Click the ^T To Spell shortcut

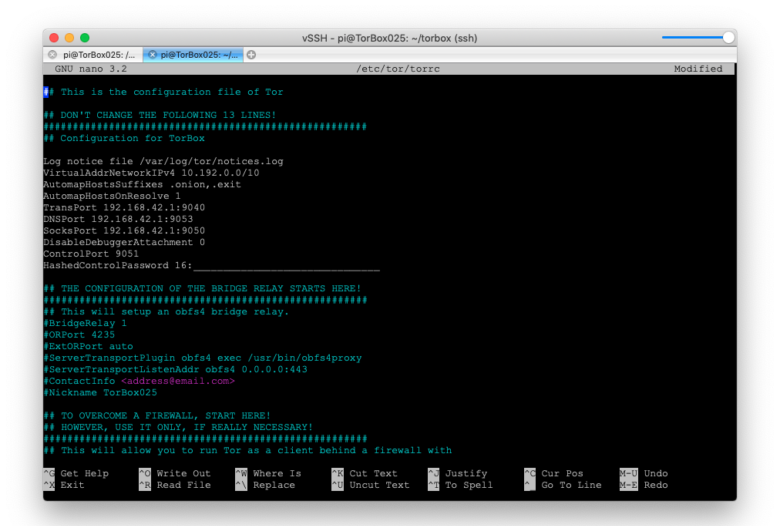461,485
